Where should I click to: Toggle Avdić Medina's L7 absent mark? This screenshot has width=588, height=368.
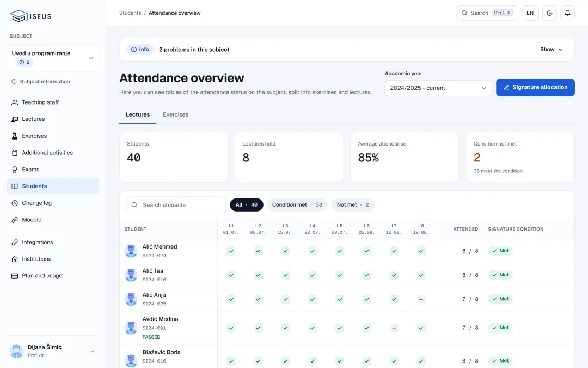pos(394,328)
